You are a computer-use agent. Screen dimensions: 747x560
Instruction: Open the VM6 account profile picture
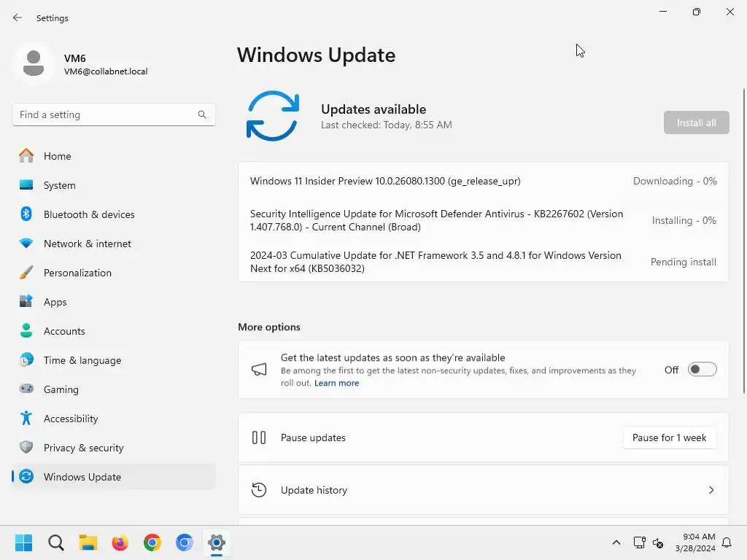click(x=34, y=63)
